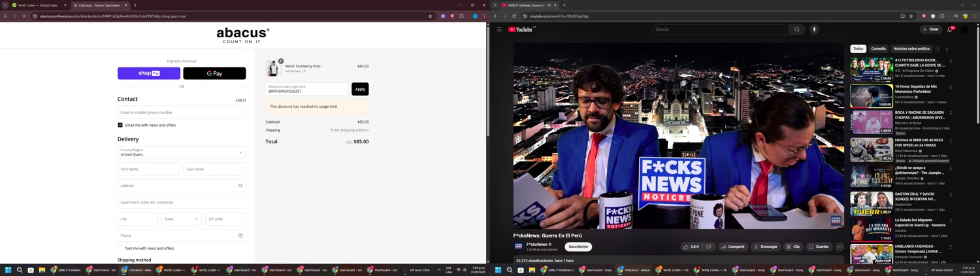Open Country/Region dropdown
This screenshot has width=980, height=276.
pyautogui.click(x=182, y=152)
